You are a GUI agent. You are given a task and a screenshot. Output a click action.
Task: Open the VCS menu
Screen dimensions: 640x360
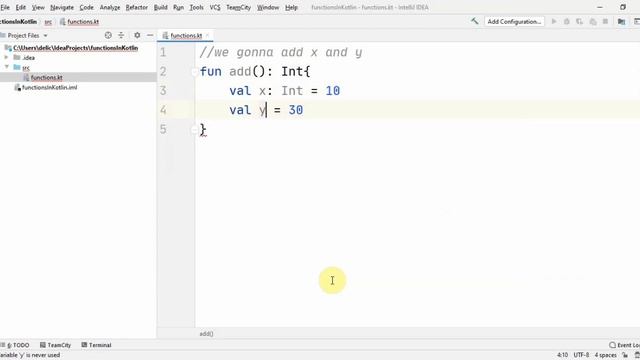215,7
